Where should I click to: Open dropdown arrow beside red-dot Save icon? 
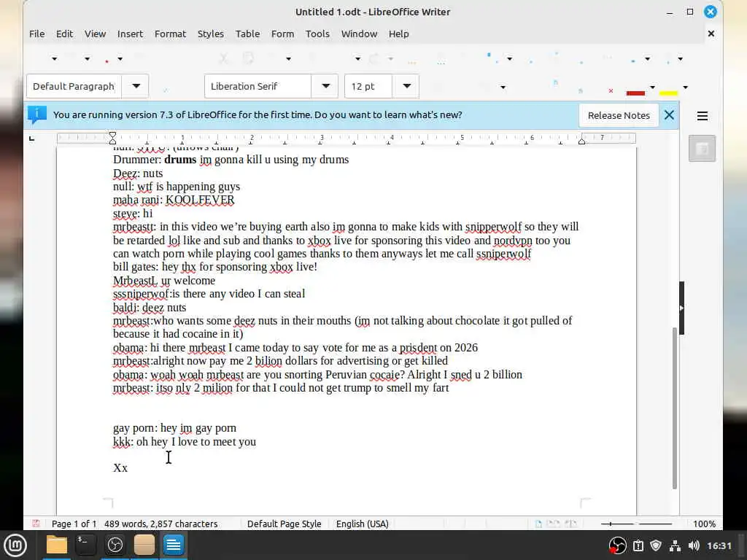click(x=120, y=59)
